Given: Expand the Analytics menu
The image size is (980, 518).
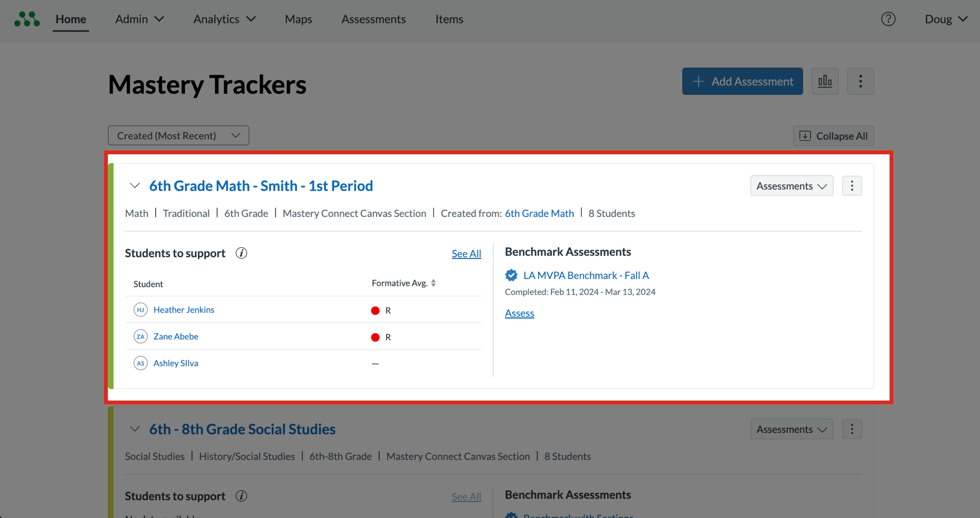Looking at the screenshot, I should click(225, 19).
